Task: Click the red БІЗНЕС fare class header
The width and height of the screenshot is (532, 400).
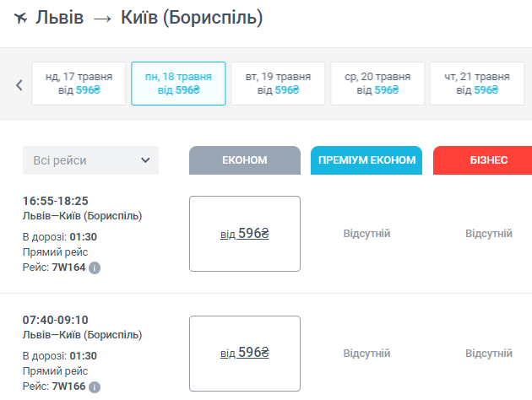Action: tap(483, 160)
